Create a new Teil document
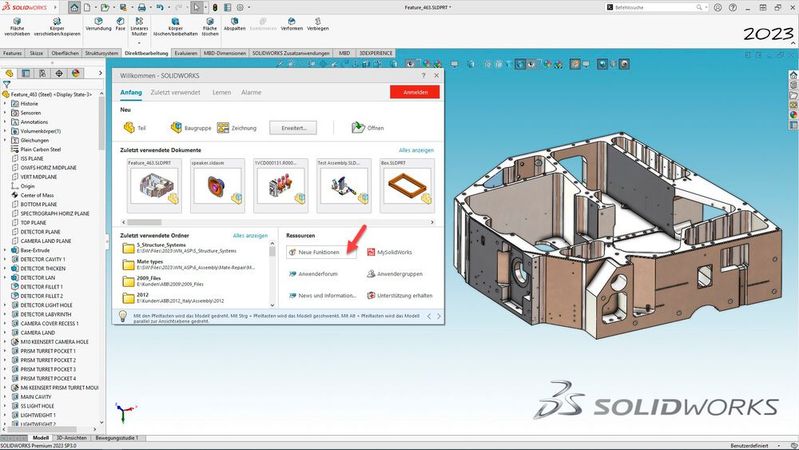 coord(135,128)
